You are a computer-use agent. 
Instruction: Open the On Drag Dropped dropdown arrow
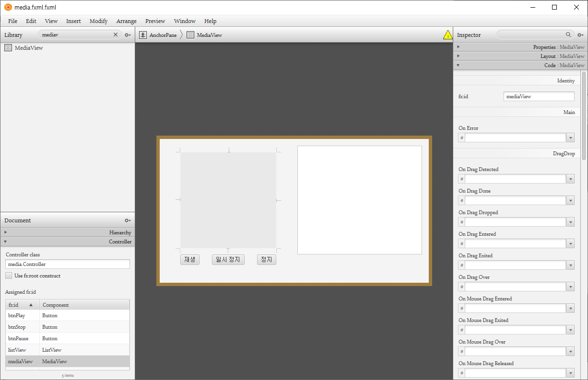point(570,222)
